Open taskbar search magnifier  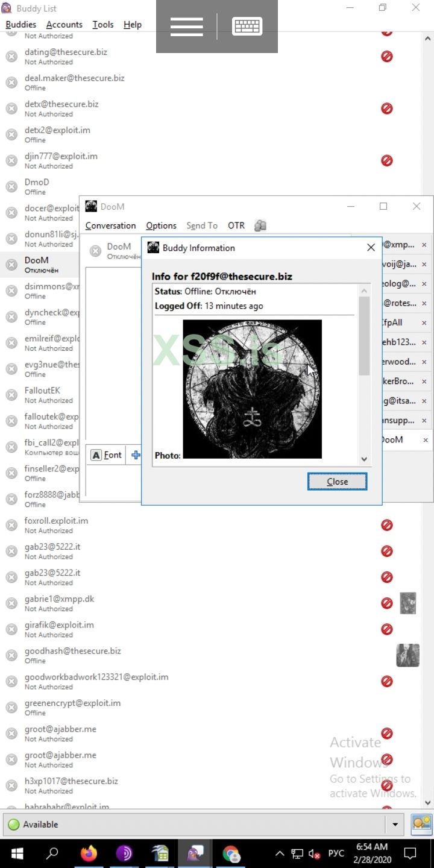tap(52, 854)
